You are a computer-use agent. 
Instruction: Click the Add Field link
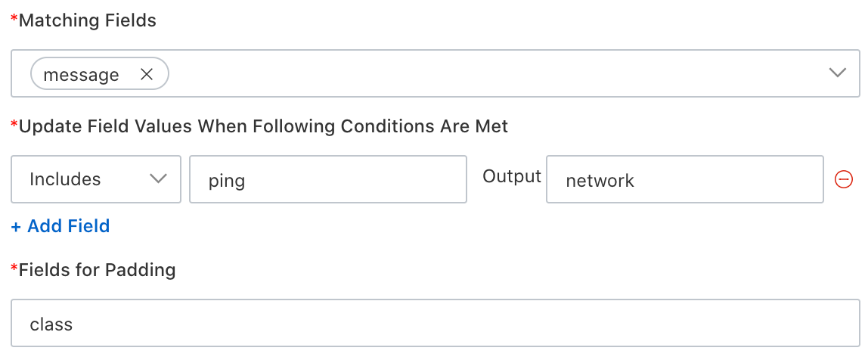[x=68, y=226]
